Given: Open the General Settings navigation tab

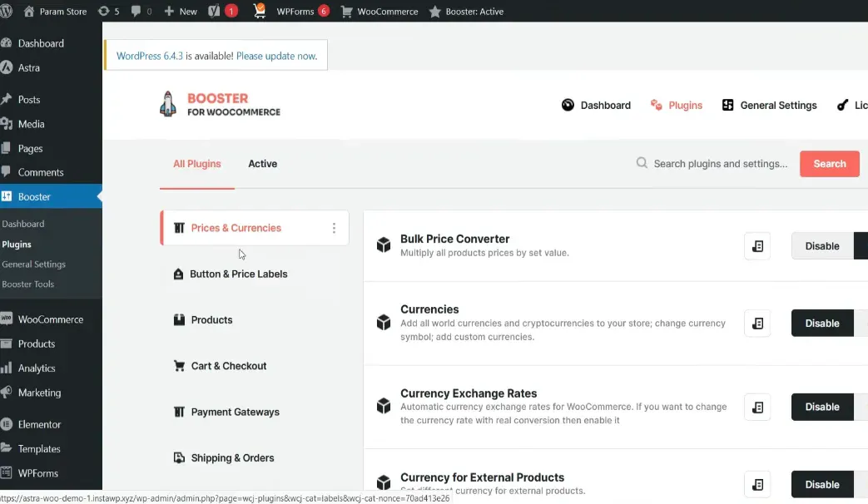Looking at the screenshot, I should point(769,106).
